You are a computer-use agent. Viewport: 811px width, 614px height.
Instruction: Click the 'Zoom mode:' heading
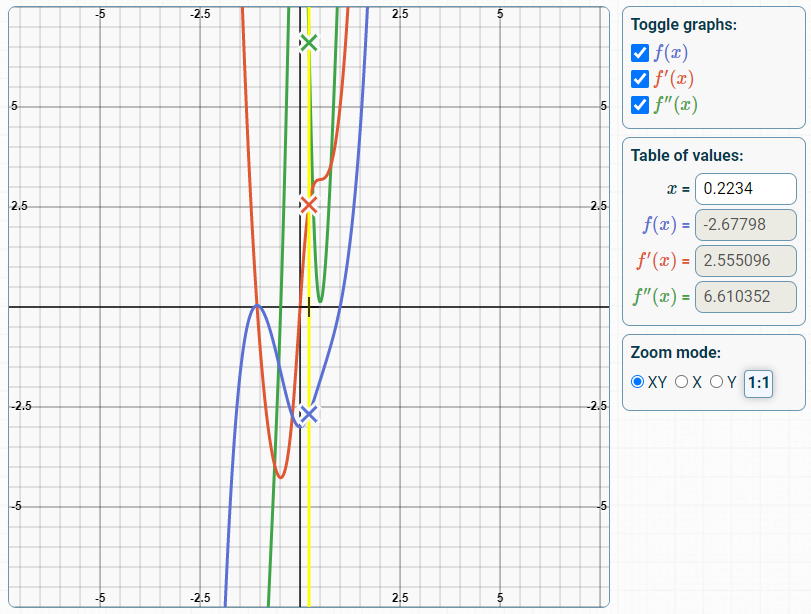pos(675,353)
